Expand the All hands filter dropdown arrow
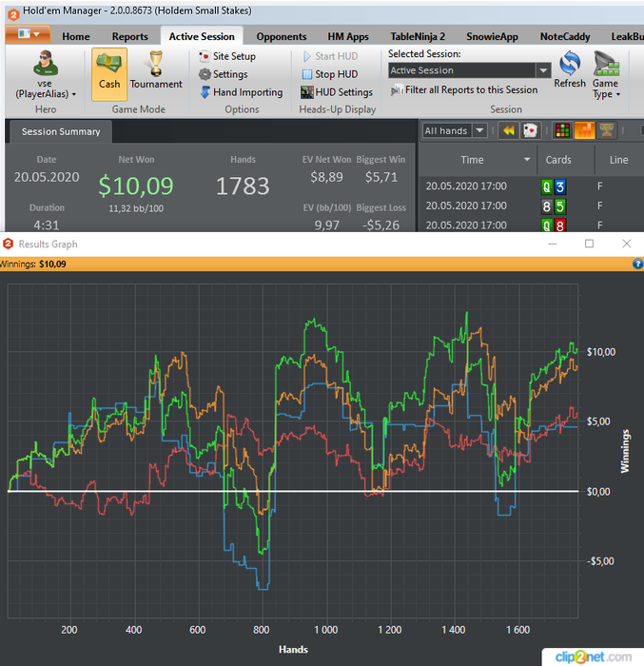The image size is (644, 666). click(x=480, y=130)
